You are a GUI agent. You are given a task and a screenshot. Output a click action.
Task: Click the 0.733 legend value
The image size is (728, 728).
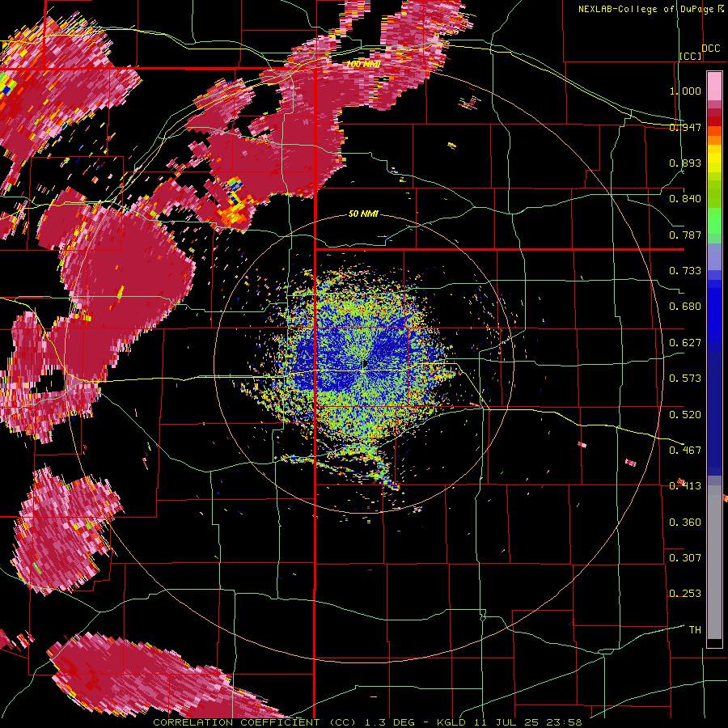click(x=685, y=271)
